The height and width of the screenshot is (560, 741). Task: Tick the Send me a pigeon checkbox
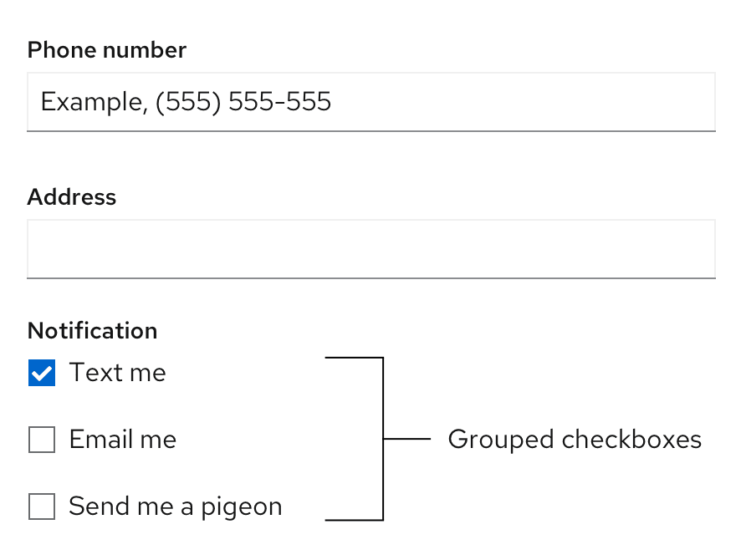[42, 507]
